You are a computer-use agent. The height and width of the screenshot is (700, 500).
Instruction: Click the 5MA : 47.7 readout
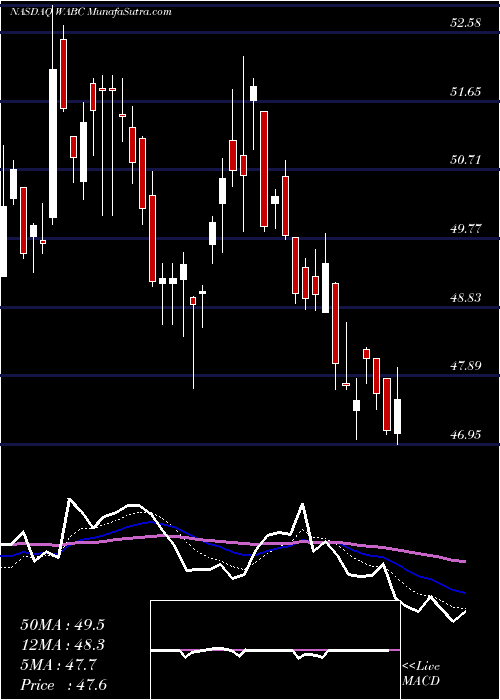coord(57,665)
